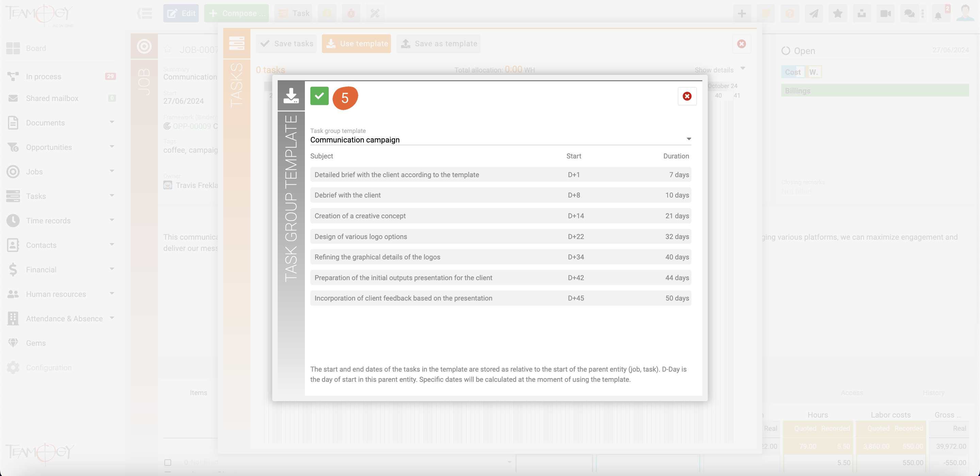Expand Tasks menu arrow in sidebar
The image size is (980, 476).
pos(112,195)
